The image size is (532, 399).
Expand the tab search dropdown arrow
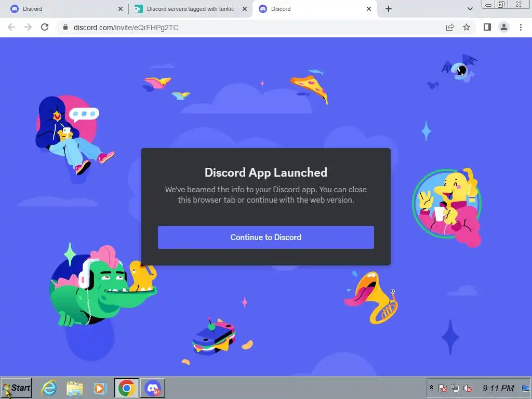point(470,9)
